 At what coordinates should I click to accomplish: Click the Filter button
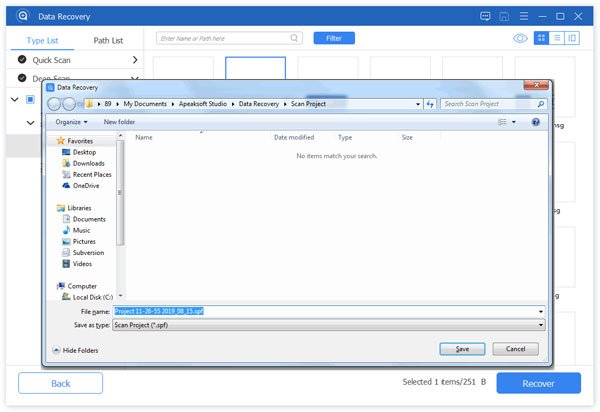click(334, 38)
